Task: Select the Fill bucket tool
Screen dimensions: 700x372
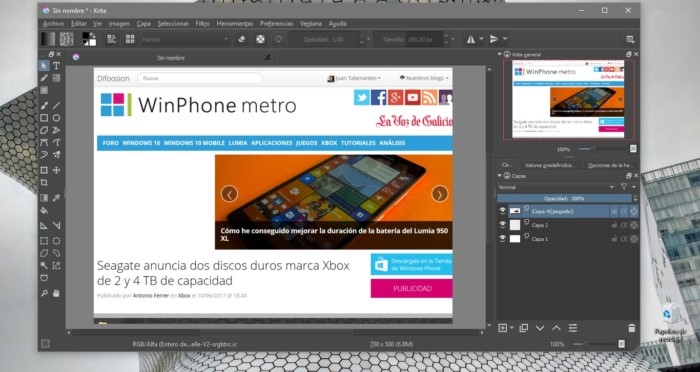Action: (44, 210)
